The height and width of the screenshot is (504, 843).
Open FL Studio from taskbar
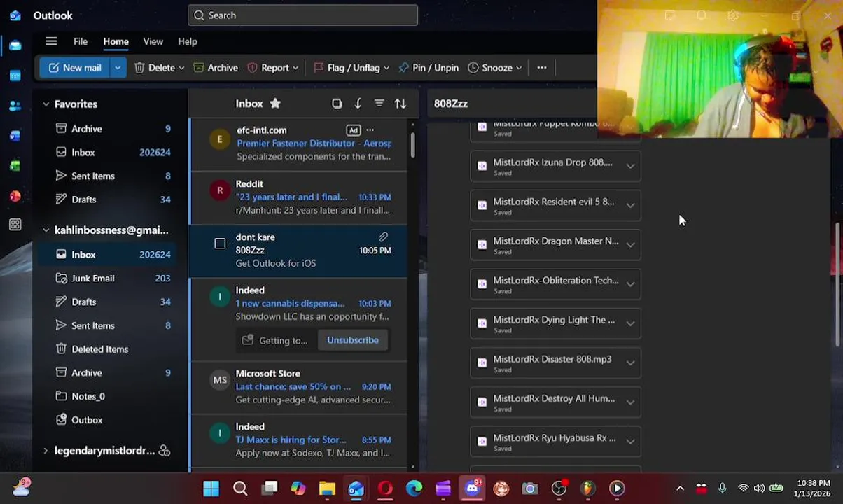587,488
